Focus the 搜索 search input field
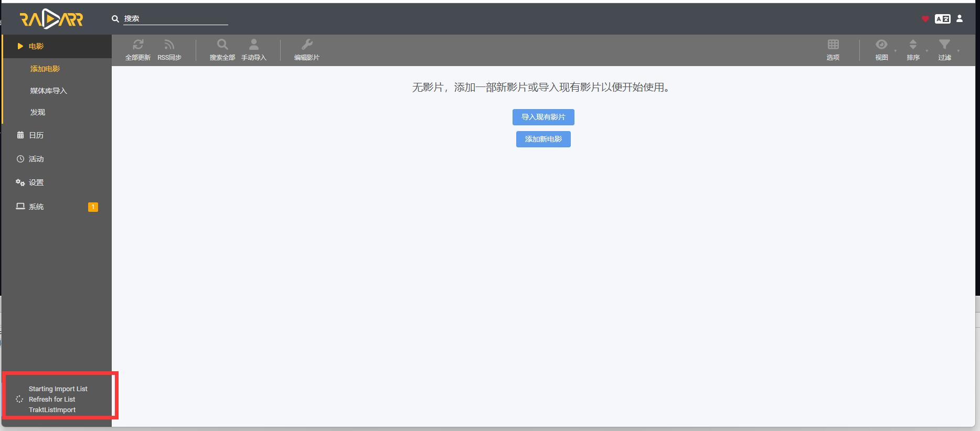The image size is (980, 431). [176, 19]
